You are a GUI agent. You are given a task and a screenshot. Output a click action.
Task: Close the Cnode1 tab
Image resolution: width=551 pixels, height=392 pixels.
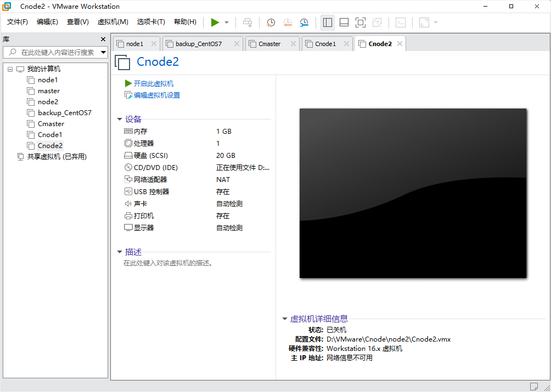pos(346,44)
